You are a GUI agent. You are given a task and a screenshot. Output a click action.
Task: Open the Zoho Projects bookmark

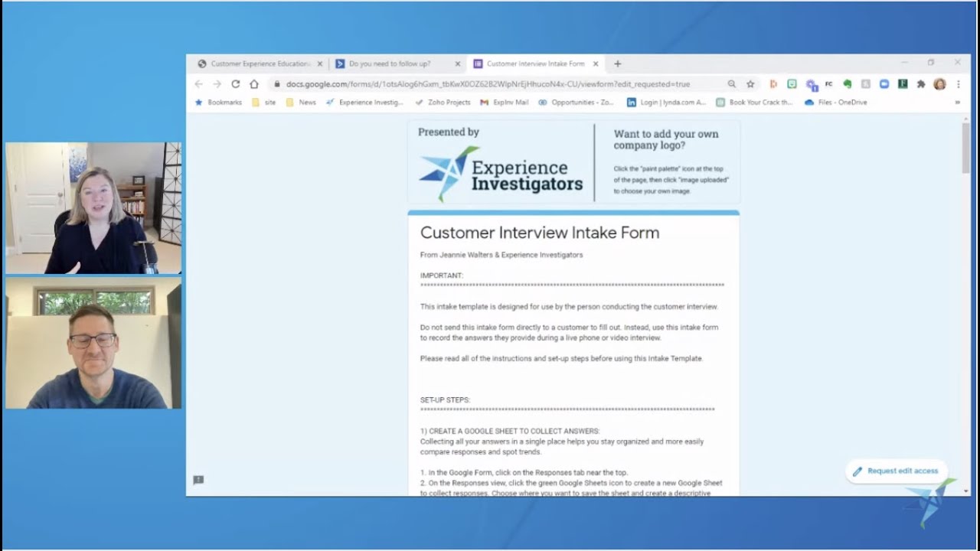pos(443,103)
